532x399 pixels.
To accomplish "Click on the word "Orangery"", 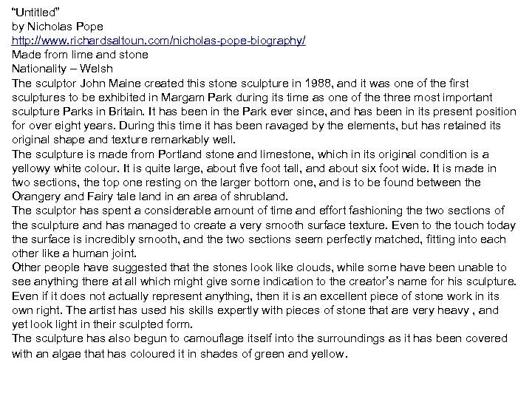I will 37,197.
